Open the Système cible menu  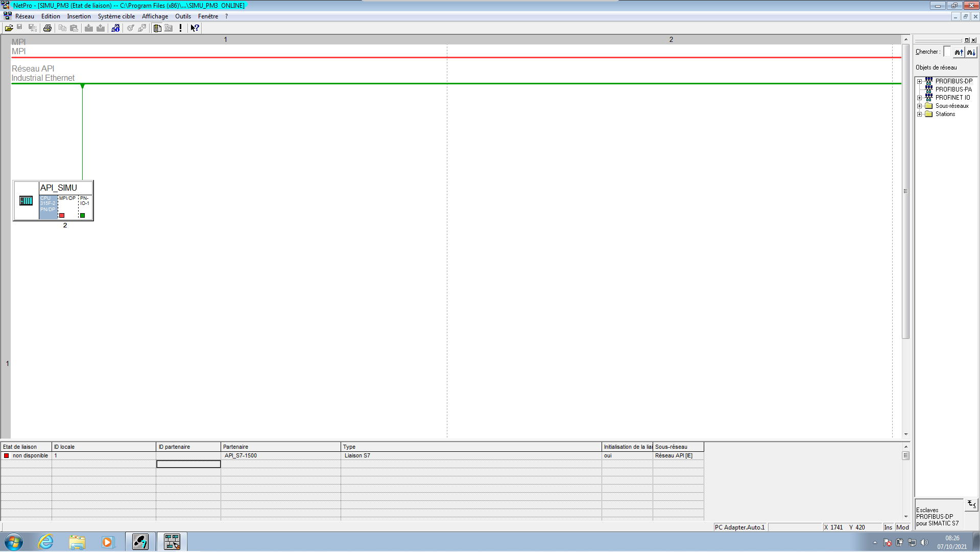click(x=116, y=16)
